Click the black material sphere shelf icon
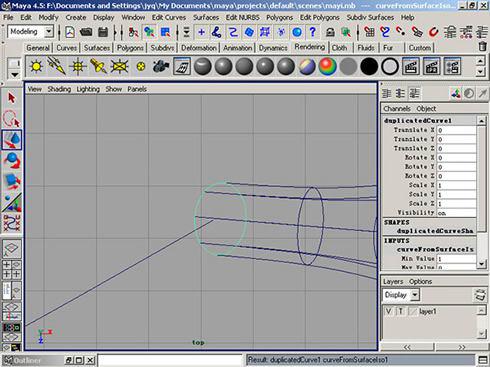The image size is (490, 367). point(369,66)
